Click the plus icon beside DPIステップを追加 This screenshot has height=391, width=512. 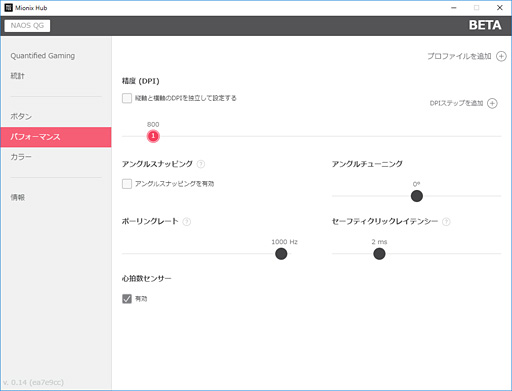click(x=492, y=103)
